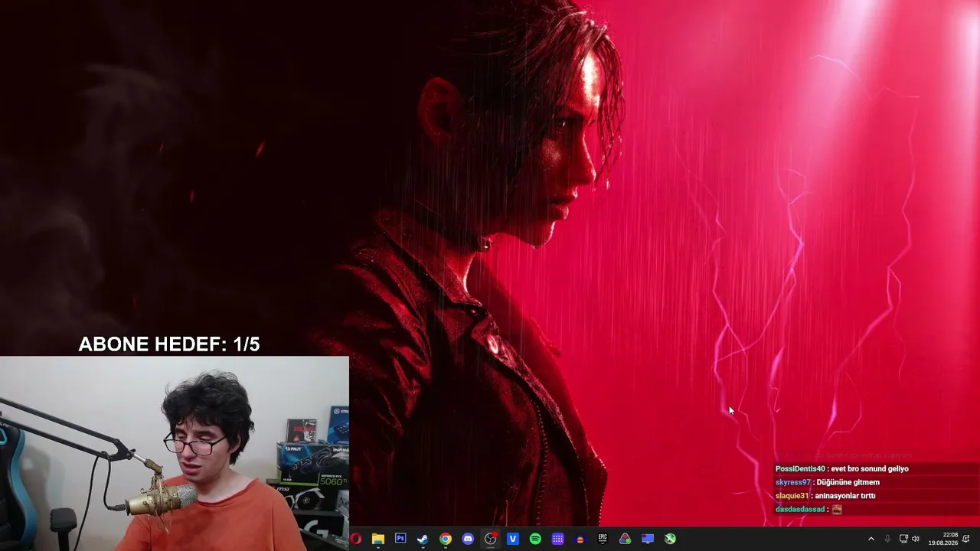Open the blue V app on the taskbar
Image resolution: width=980 pixels, height=551 pixels.
coord(513,539)
